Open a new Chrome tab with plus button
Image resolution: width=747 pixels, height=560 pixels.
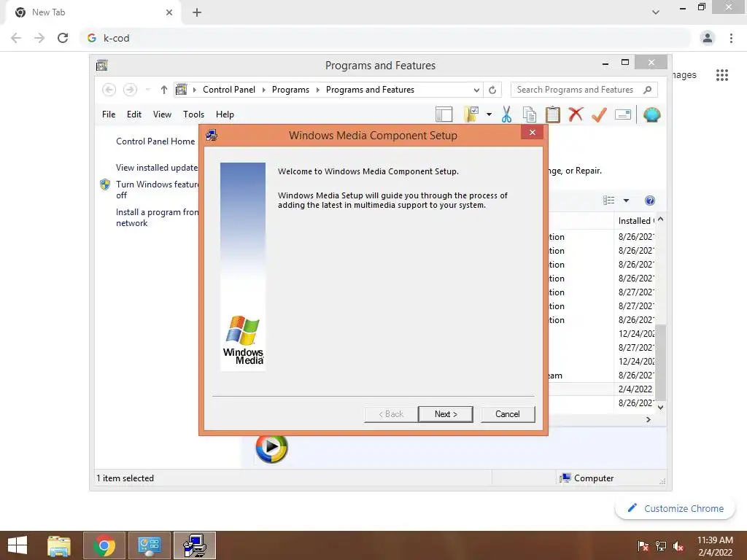click(197, 12)
